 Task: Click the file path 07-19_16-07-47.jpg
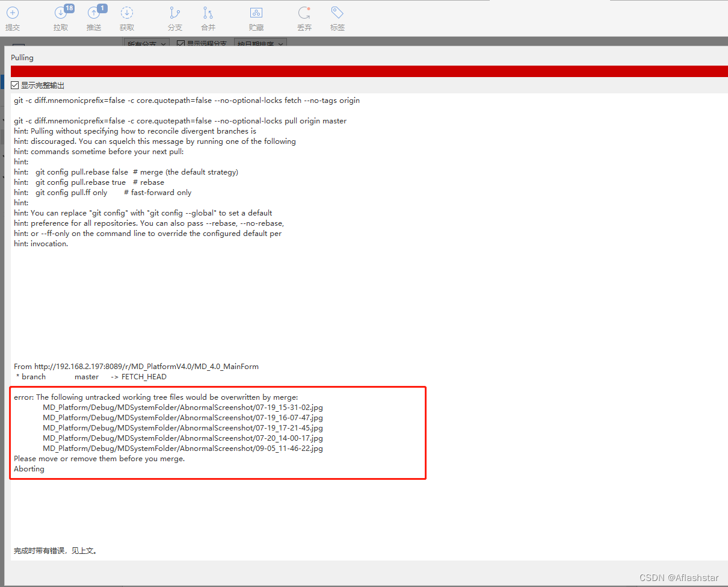click(183, 417)
